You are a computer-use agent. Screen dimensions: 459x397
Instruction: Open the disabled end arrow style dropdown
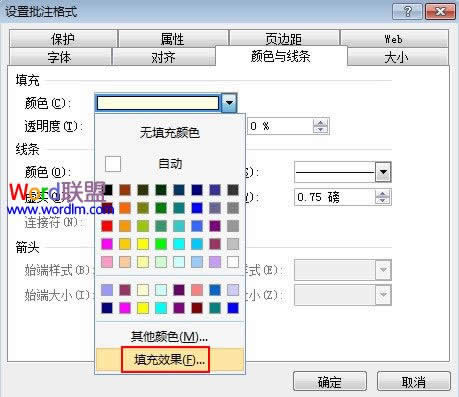(383, 270)
